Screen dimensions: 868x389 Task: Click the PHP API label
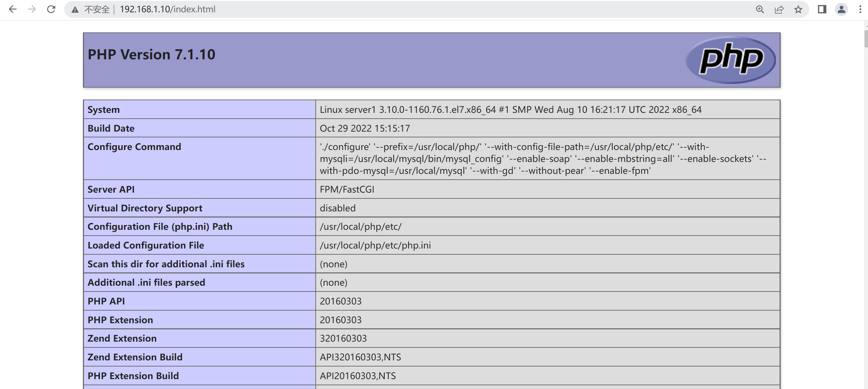pos(106,301)
